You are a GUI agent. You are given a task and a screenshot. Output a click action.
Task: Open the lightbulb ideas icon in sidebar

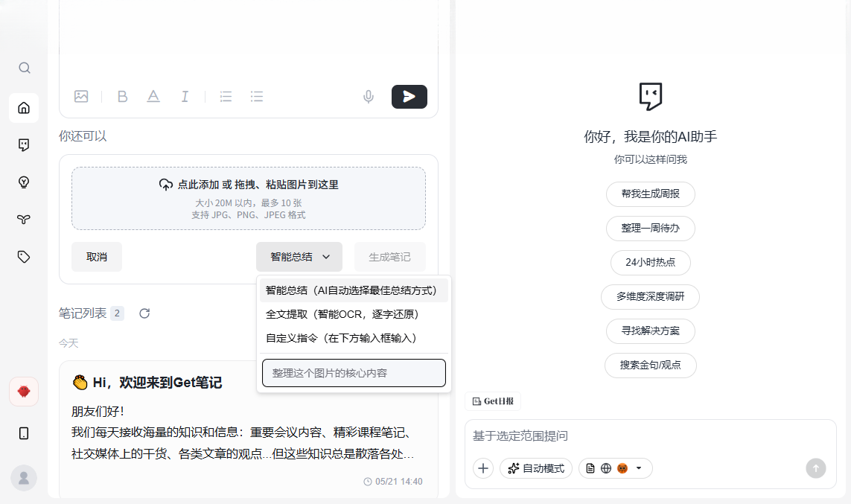click(x=24, y=182)
